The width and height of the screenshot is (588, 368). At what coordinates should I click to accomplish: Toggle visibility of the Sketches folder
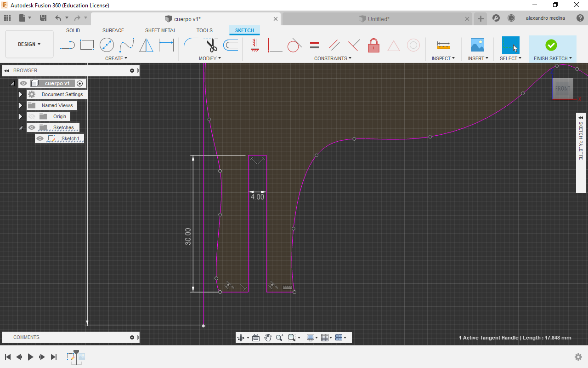click(x=32, y=127)
